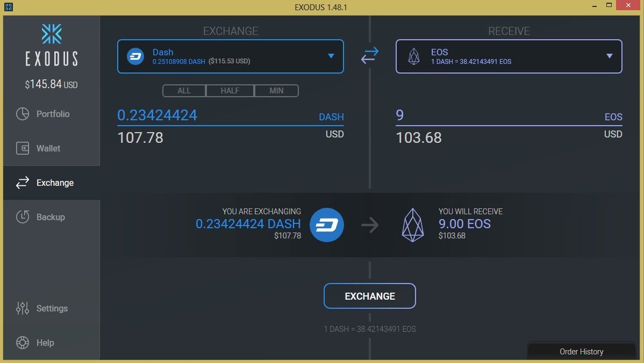This screenshot has width=644, height=363.
Task: Open the EOS receive asset selector
Action: click(x=509, y=56)
